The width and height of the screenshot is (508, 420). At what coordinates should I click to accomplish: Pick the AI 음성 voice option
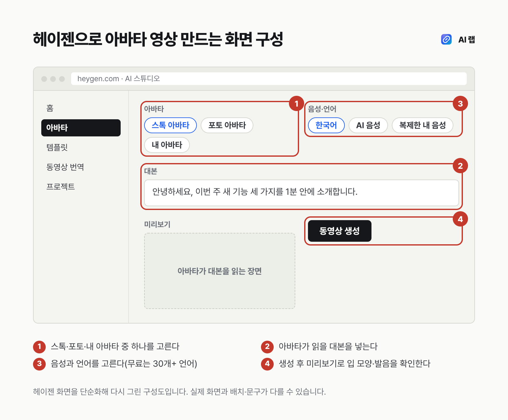coord(368,125)
